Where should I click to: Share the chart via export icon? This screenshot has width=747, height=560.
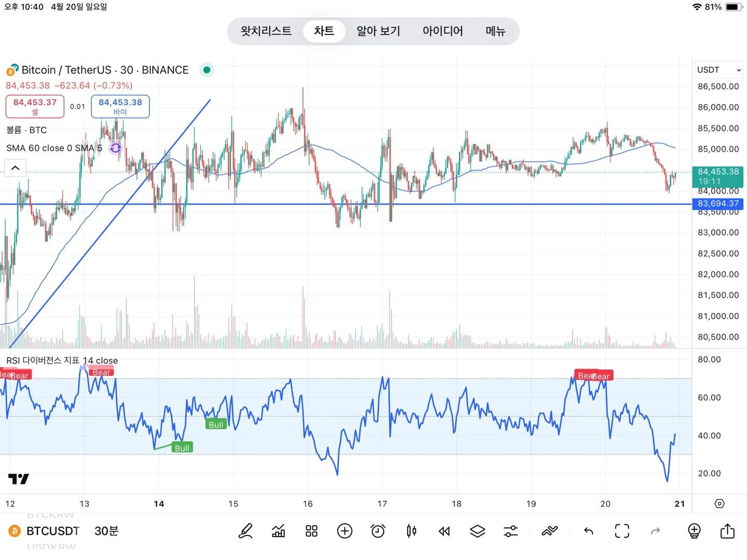click(x=727, y=530)
